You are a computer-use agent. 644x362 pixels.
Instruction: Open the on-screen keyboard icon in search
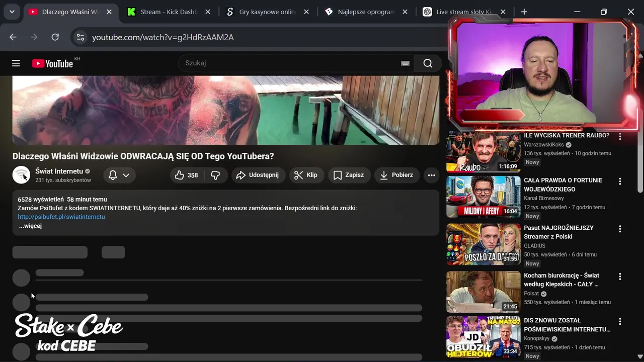(405, 63)
